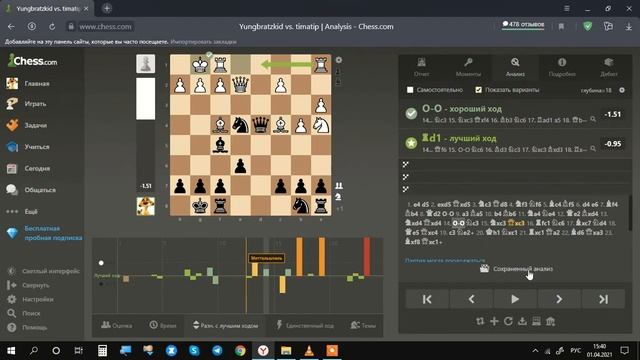Select Единственный ход graph tab
The image size is (640, 360).
click(305, 325)
